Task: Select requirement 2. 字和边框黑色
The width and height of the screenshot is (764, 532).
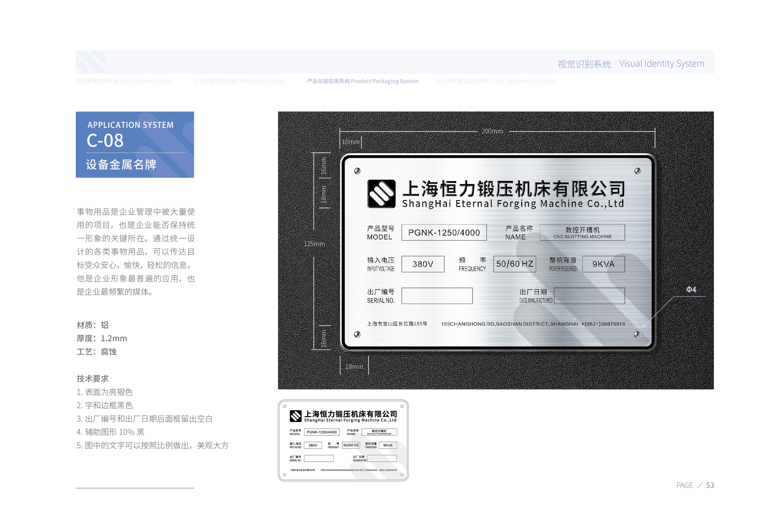Action: click(x=105, y=405)
